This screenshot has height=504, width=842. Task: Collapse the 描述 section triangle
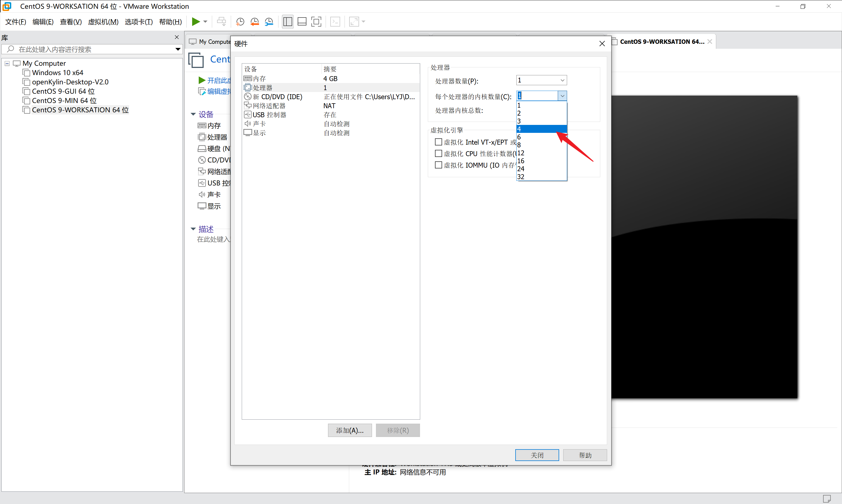tap(193, 229)
